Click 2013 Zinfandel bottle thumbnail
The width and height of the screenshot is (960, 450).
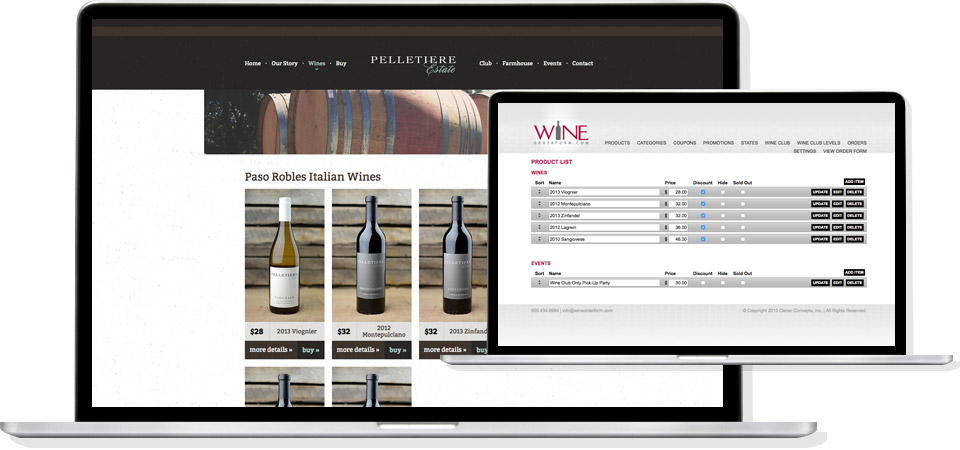[454, 255]
